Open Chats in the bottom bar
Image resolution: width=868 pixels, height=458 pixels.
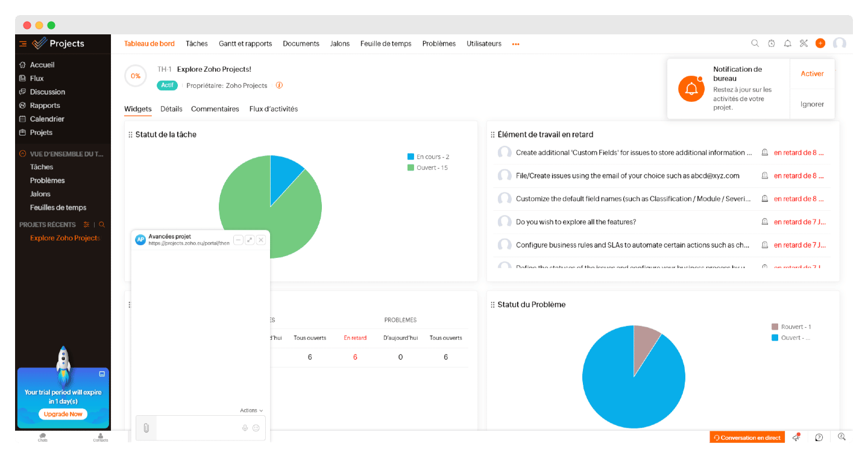click(x=42, y=438)
